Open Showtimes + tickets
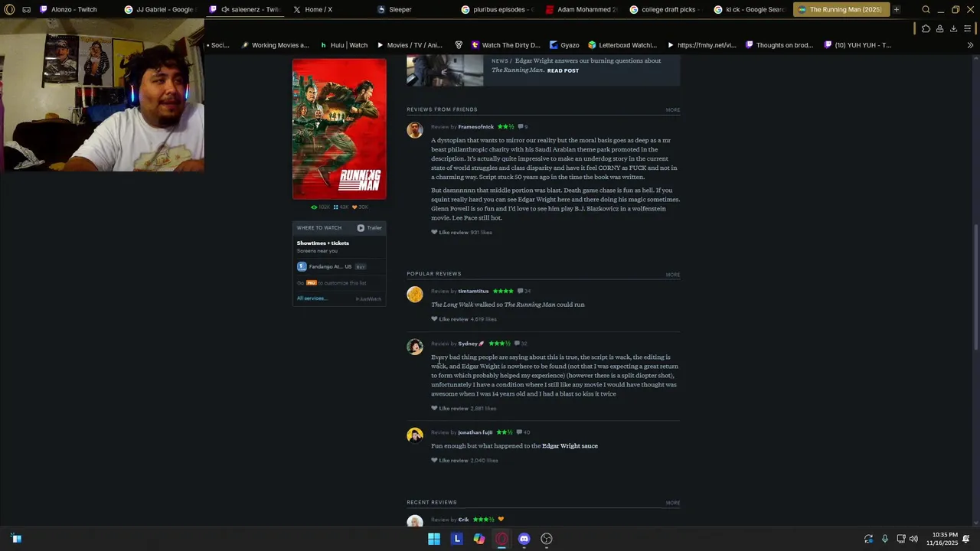This screenshot has width=980, height=551. (322, 243)
